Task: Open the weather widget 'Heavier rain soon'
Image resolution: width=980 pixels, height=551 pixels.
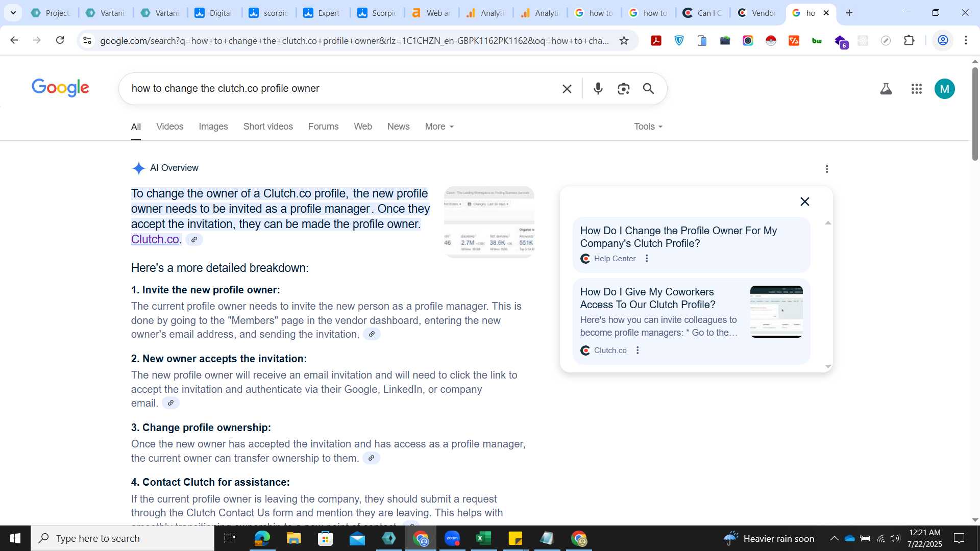Action: point(769,538)
